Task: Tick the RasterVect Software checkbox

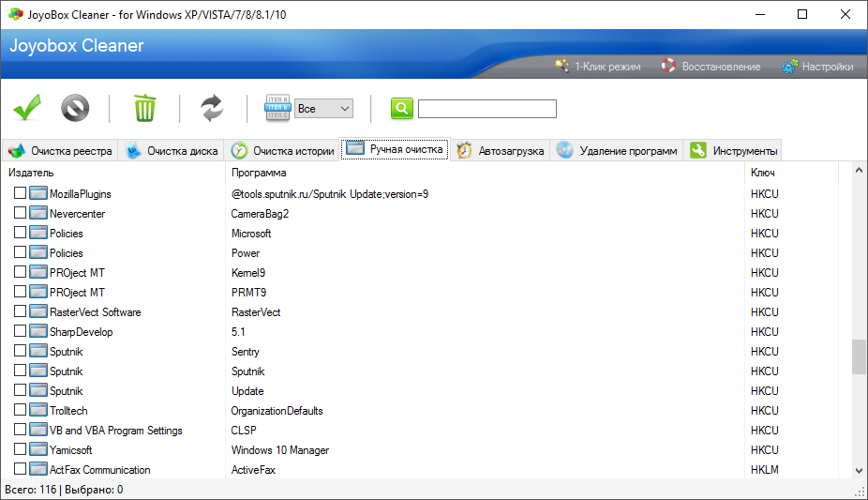Action: (20, 311)
